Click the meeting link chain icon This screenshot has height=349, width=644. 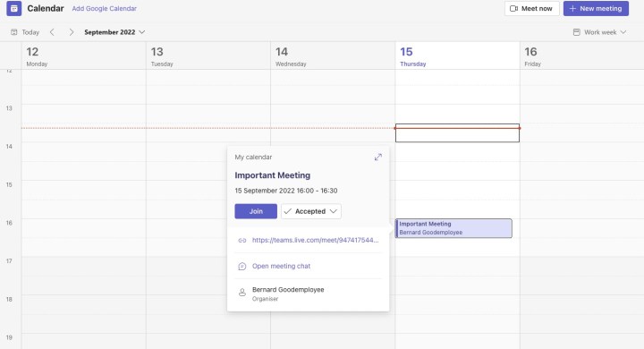242,241
